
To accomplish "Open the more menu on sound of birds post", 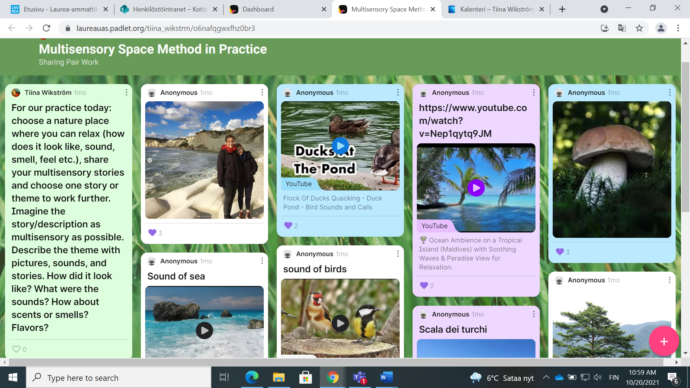I will coord(398,254).
